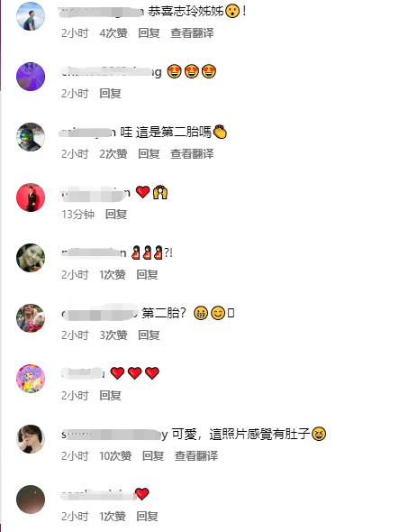Click avatar of 可愛，這照片感覺有肚子 commenter
This screenshot has width=399, height=532.
tap(31, 439)
